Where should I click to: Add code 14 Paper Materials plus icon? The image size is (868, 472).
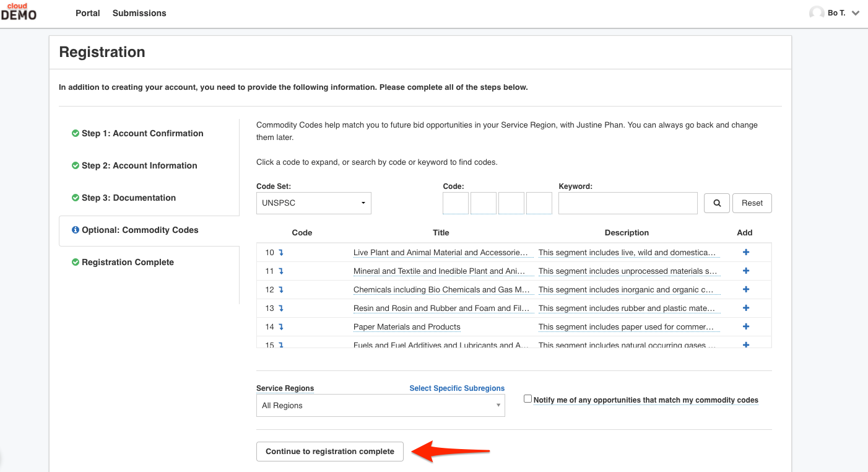click(745, 326)
